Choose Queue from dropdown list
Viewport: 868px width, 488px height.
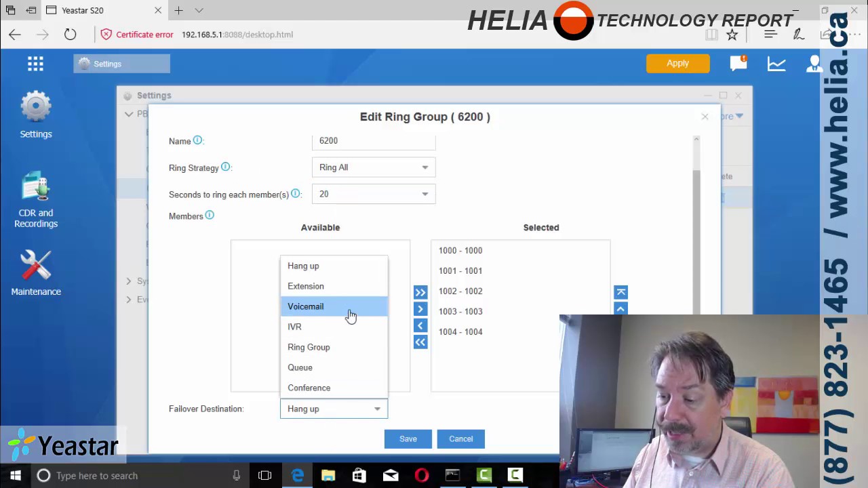[334, 367]
